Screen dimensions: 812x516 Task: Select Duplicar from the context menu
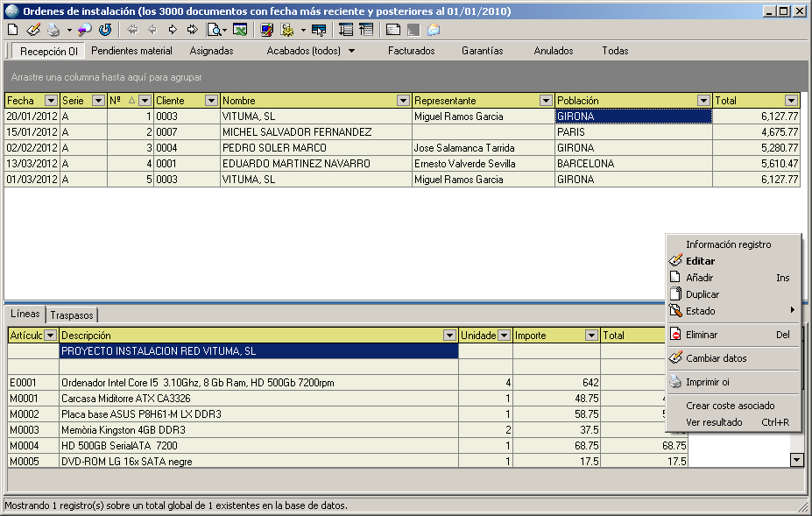pos(733,294)
